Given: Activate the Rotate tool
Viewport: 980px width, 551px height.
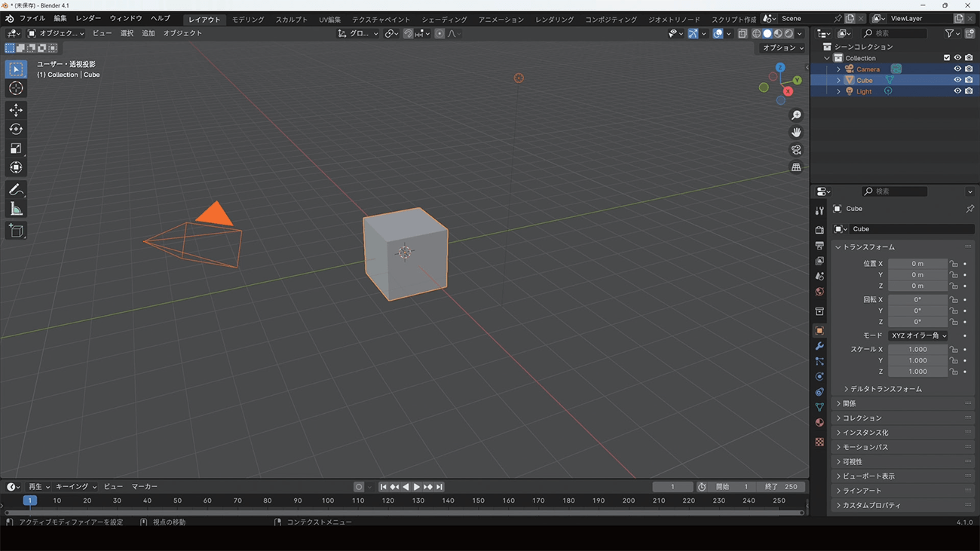Looking at the screenshot, I should click(16, 129).
